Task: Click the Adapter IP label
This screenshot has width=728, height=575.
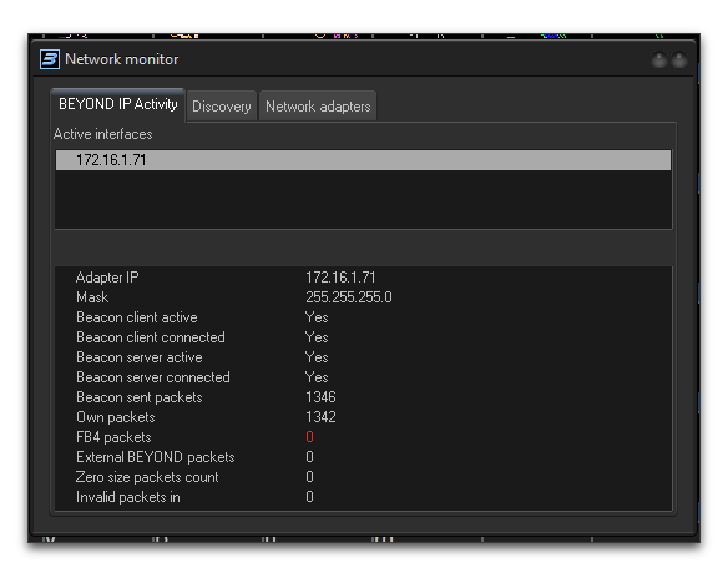Action: point(107,278)
